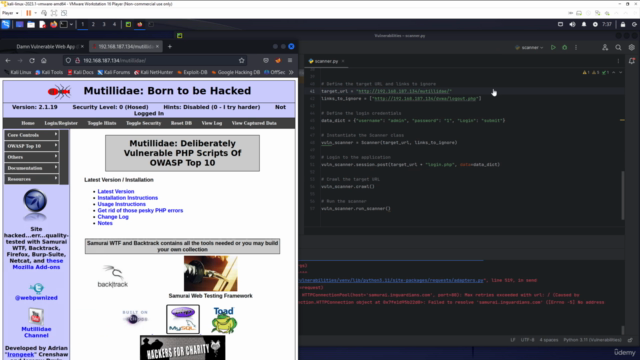Open text editor from Kali panel

click(x=42, y=24)
